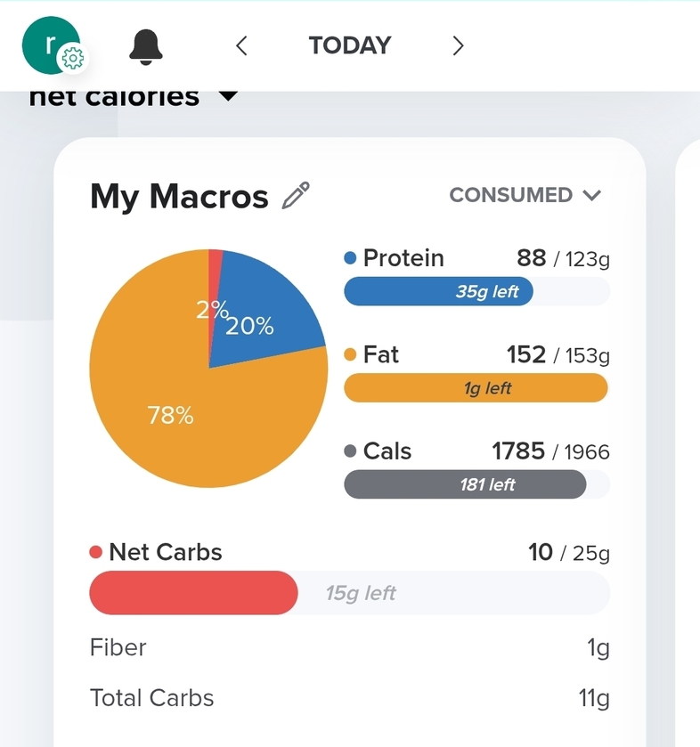Click the Cals progress bar

476,484
